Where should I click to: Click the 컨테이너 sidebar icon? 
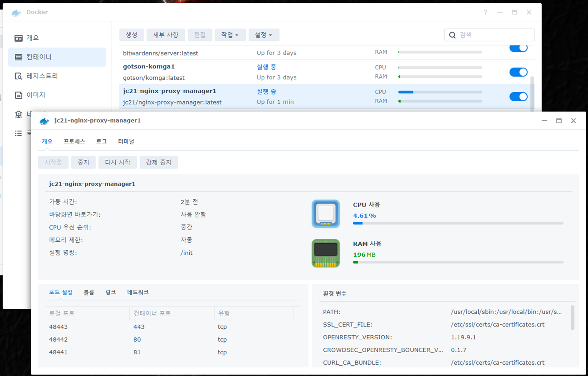pyautogui.click(x=18, y=57)
